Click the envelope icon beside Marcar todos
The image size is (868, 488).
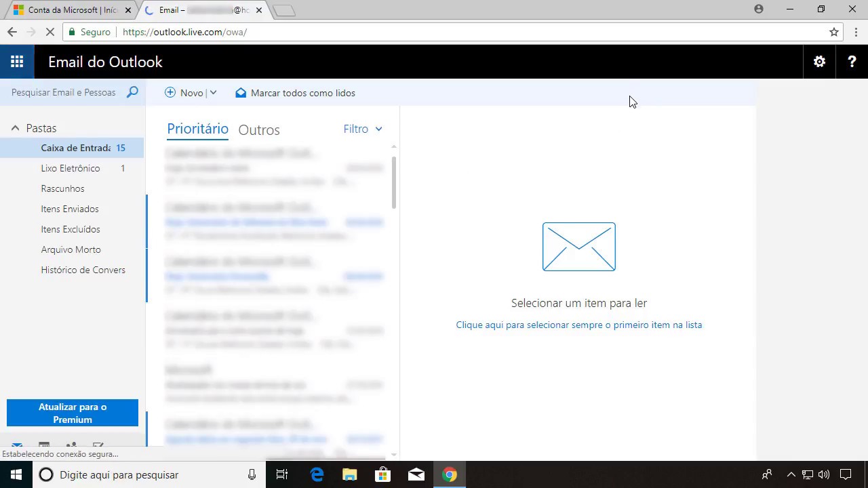pos(241,93)
